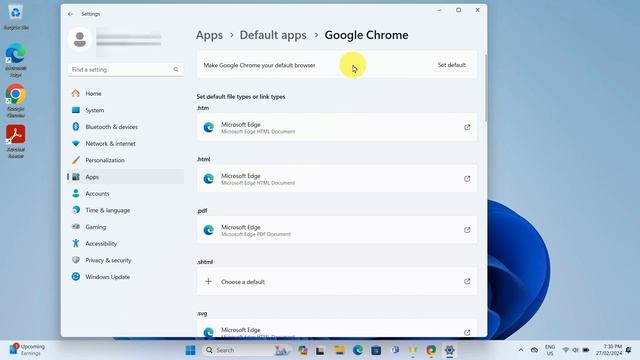Show hidden system tray icons
This screenshot has height=360, width=640.
tap(521, 350)
